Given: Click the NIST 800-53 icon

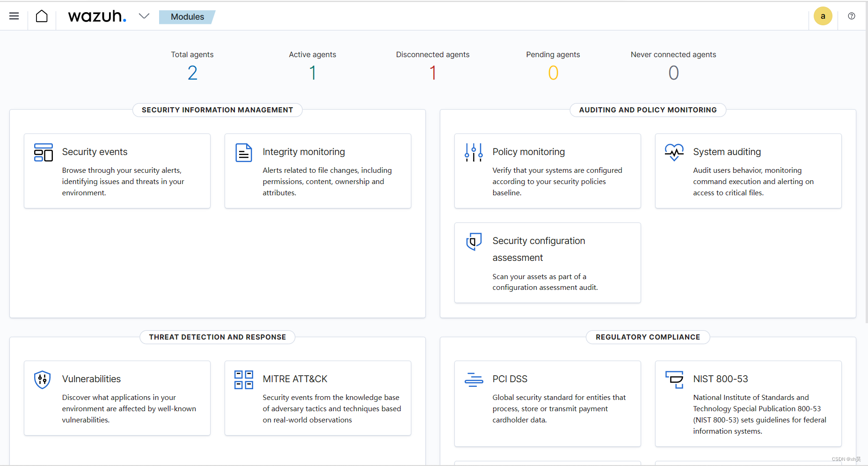Looking at the screenshot, I should tap(674, 380).
